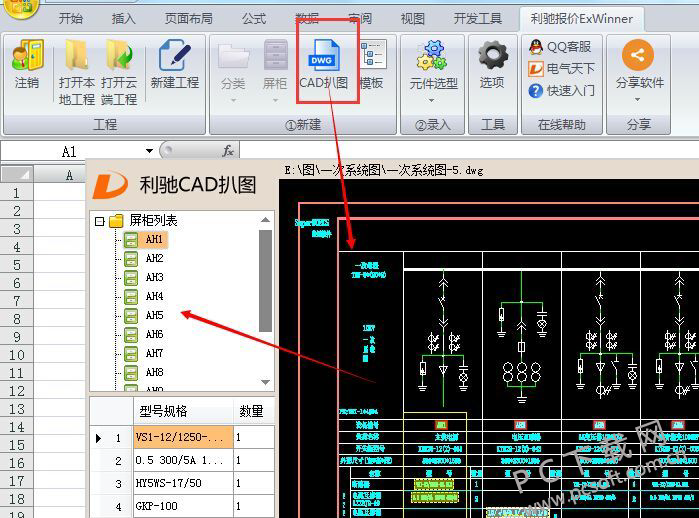Select row 0.5 300/5A 1...

(183, 460)
